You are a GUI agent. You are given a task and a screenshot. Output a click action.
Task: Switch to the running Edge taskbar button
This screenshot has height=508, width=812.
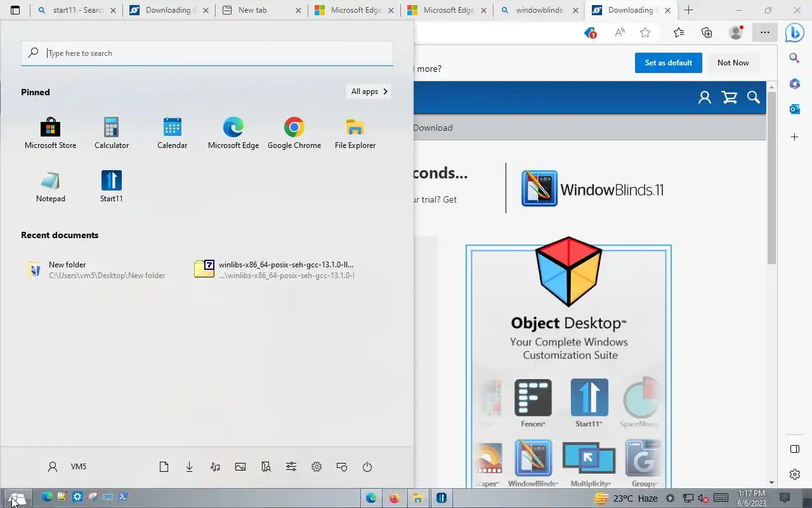(371, 498)
